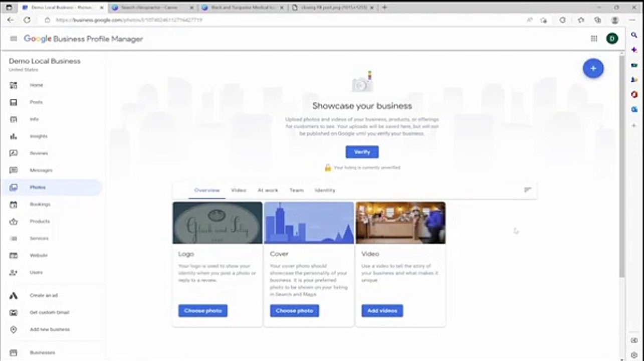The height and width of the screenshot is (361, 644).
Task: Click the Messages icon in sidebar
Action: click(14, 170)
